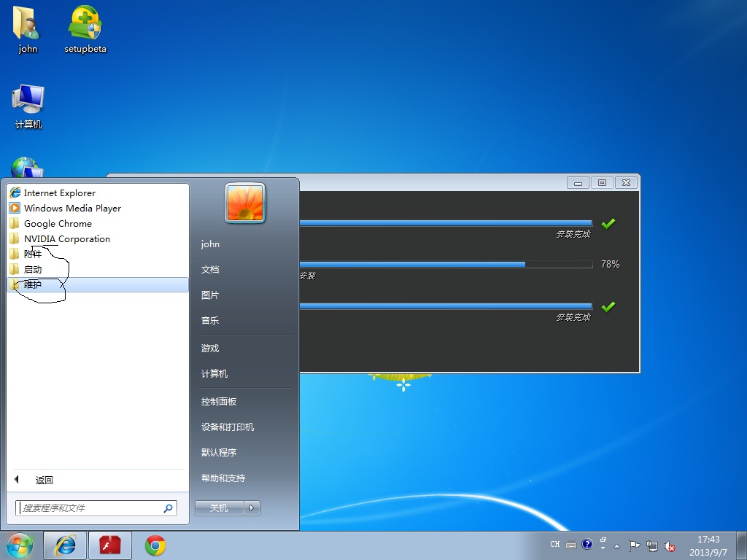Switch input method via the CH language indicator
The width and height of the screenshot is (747, 560).
pos(554,545)
